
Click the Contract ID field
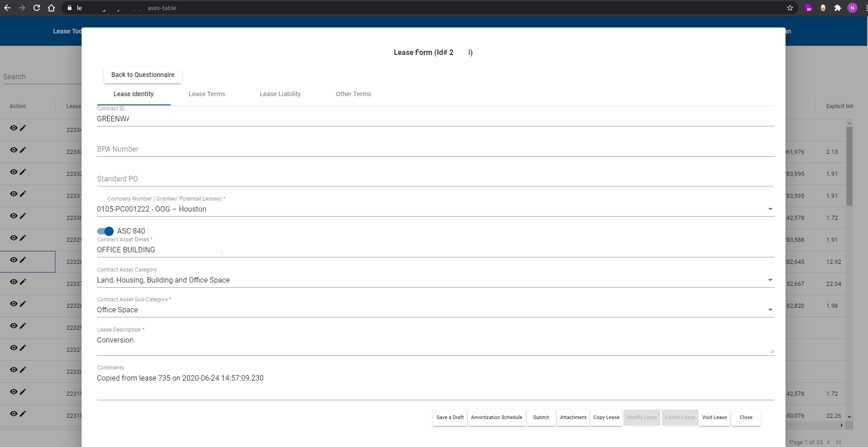[435, 119]
